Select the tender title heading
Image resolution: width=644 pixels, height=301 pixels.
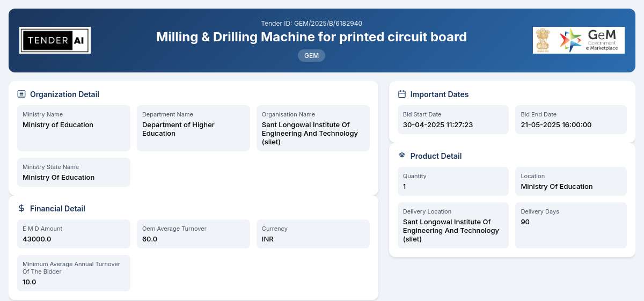[311, 37]
